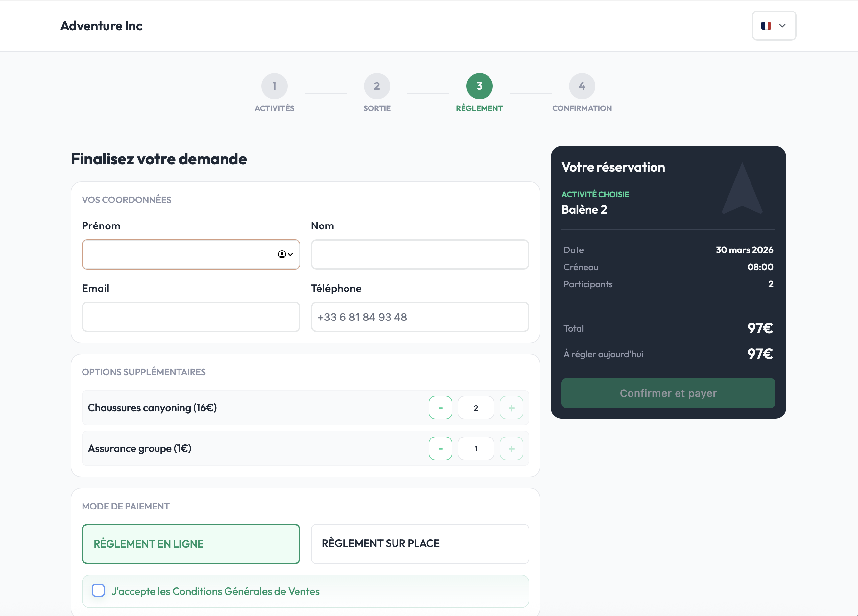This screenshot has width=858, height=616.
Task: Switch to the Sortie step label
Action: tap(377, 108)
